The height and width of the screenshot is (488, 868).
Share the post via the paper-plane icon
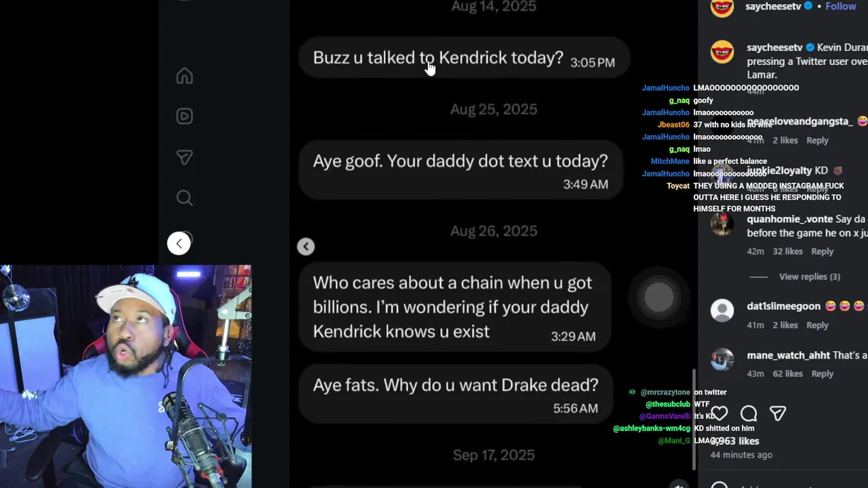point(778,413)
